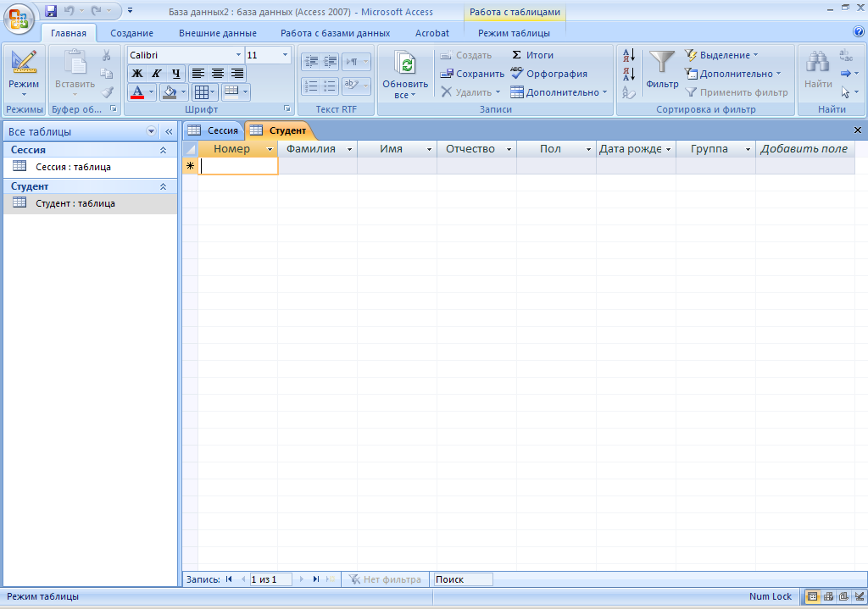Click the Поиск search box

[x=462, y=579]
